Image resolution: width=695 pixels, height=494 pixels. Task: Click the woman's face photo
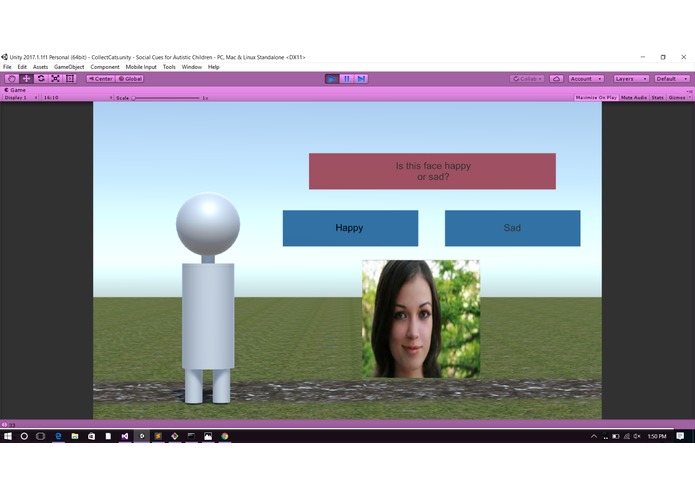point(421,319)
